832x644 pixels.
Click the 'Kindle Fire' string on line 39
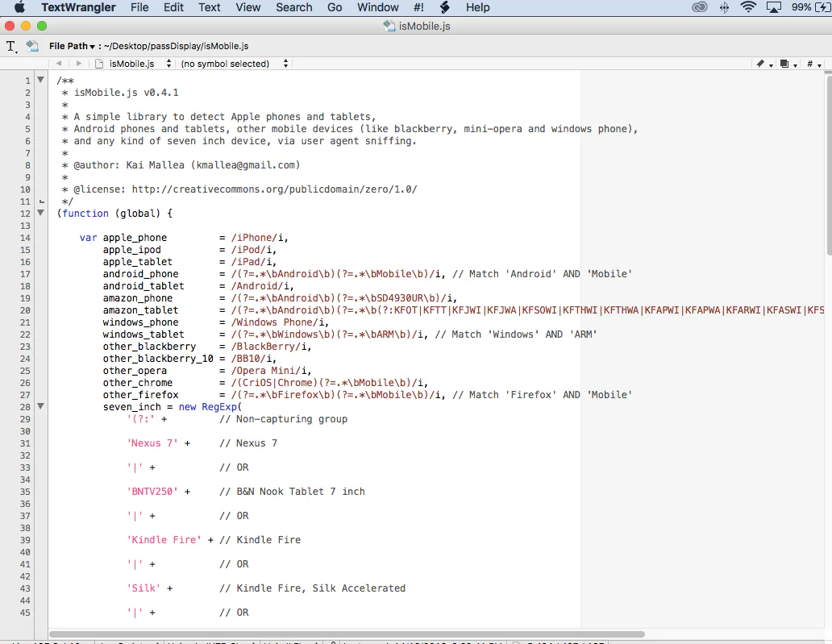[164, 540]
